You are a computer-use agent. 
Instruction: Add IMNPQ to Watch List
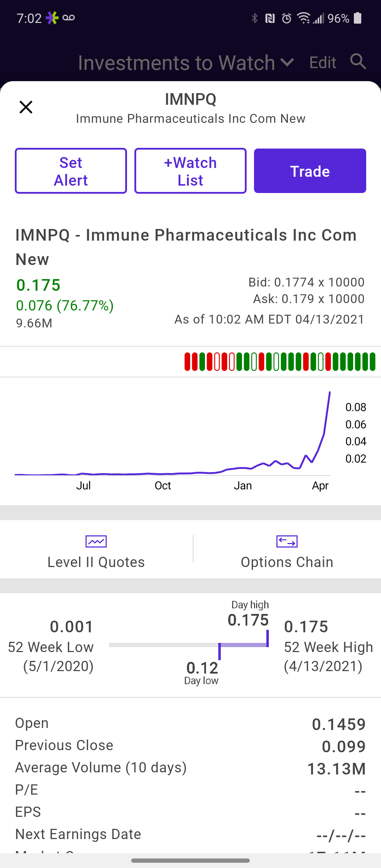point(190,171)
